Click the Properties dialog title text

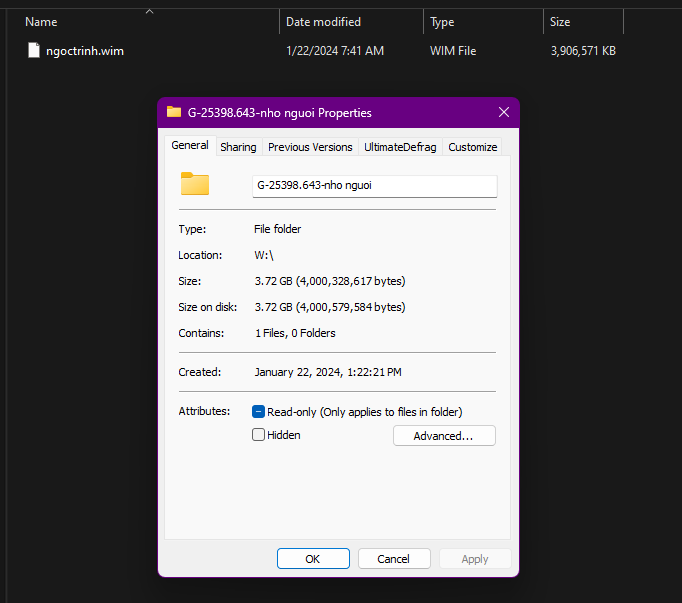coord(279,113)
